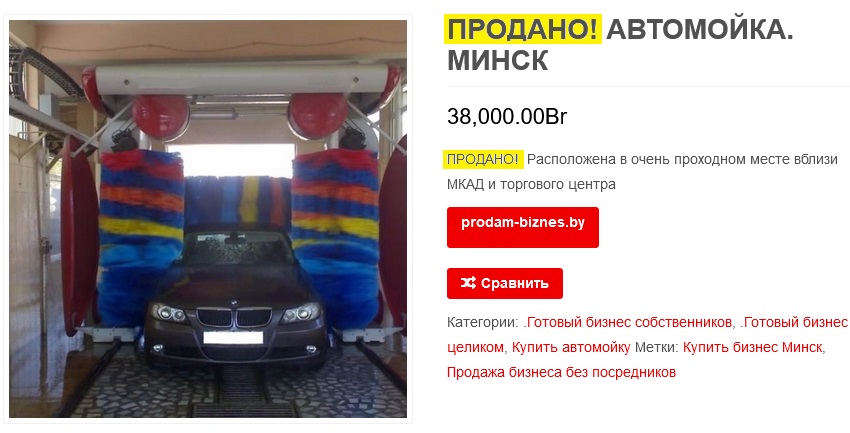850x433 pixels.
Task: Follow the Купить автомойку category link
Action: coord(571,347)
